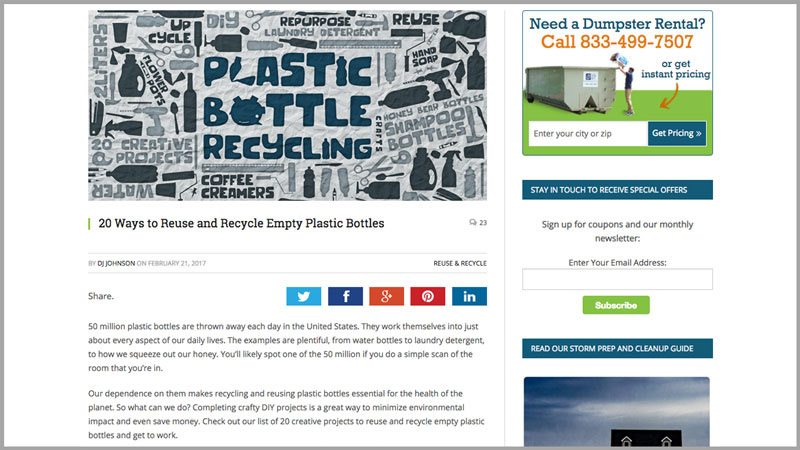Click the article title 20 Ways to Reuse
This screenshot has width=800, height=450.
[x=241, y=223]
